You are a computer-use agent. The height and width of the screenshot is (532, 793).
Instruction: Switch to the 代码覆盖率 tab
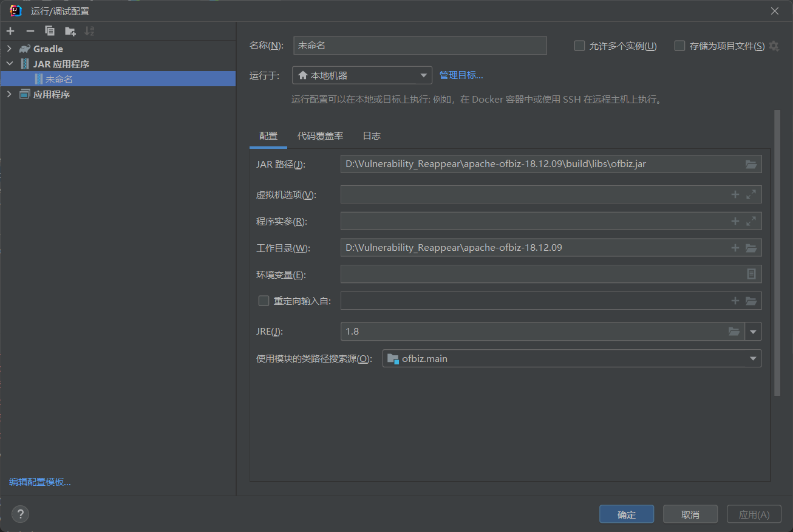click(x=320, y=136)
